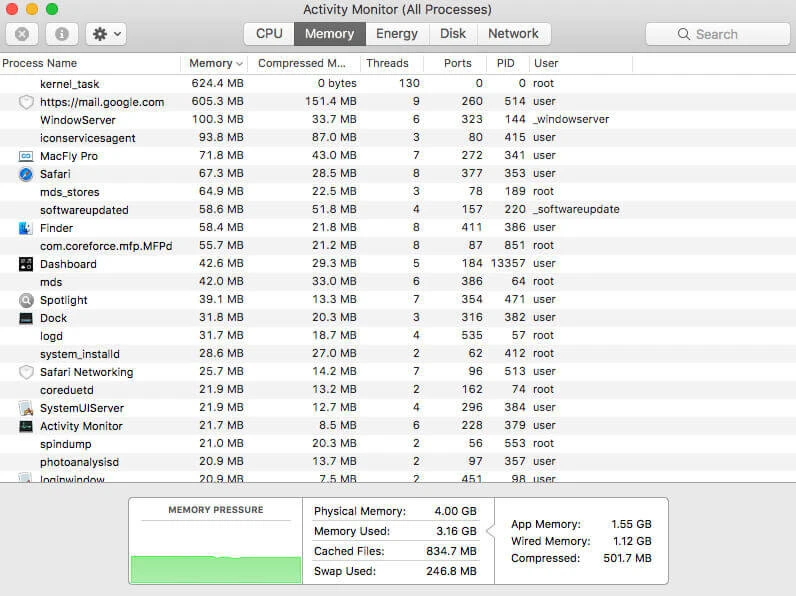Click the green memory pressure graph
The width and height of the screenshot is (796, 596).
point(216,570)
